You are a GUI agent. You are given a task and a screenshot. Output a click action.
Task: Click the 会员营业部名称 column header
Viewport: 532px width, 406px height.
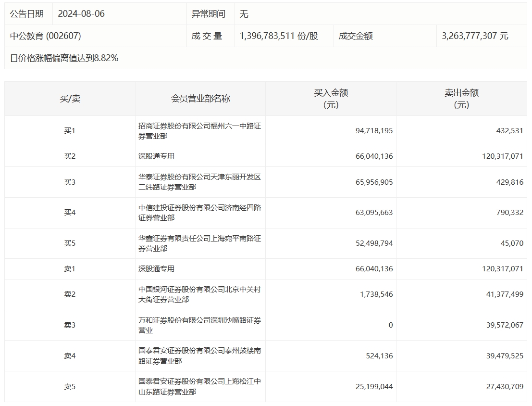pyautogui.click(x=200, y=99)
